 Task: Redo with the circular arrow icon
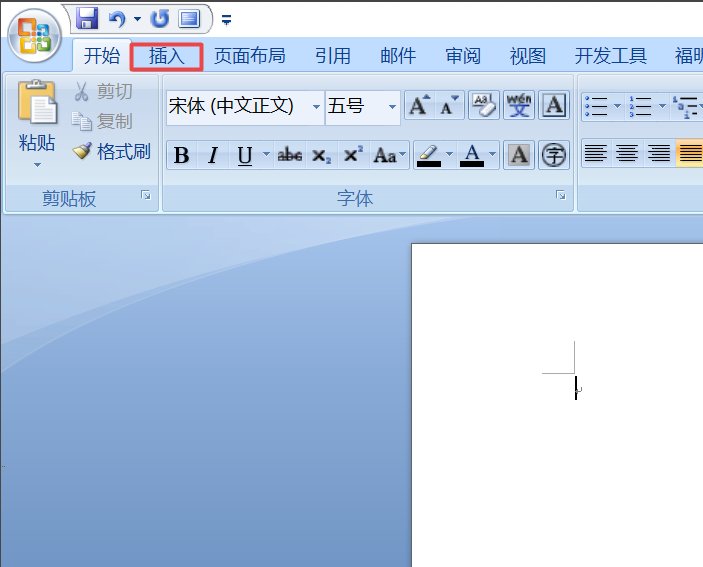point(160,19)
